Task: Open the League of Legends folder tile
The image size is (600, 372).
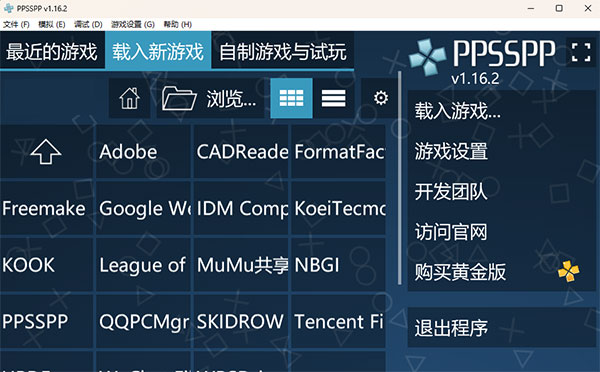Action: pyautogui.click(x=143, y=265)
